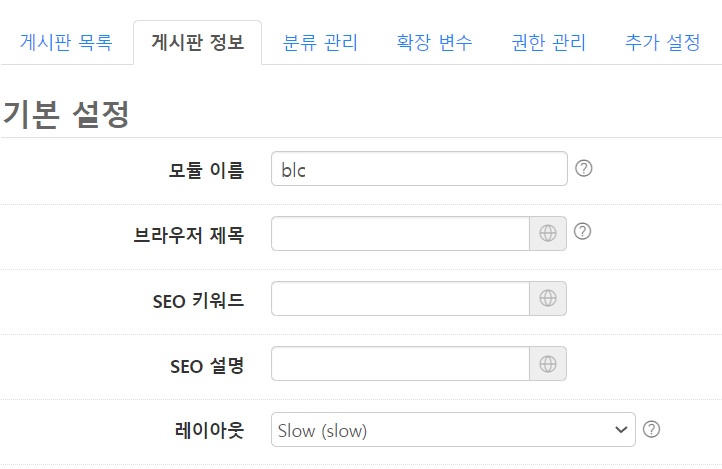Open the 분류 관리 tab
This screenshot has height=469, width=722.
320,43
